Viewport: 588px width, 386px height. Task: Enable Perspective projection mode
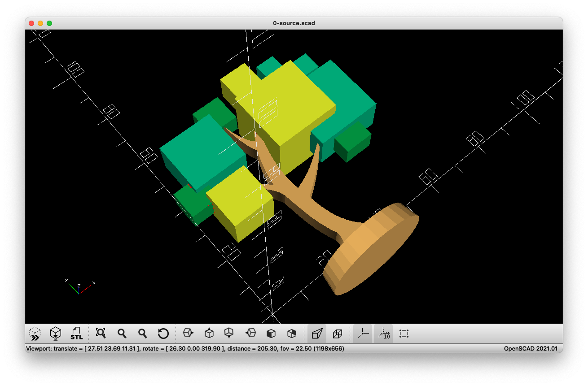(x=317, y=333)
